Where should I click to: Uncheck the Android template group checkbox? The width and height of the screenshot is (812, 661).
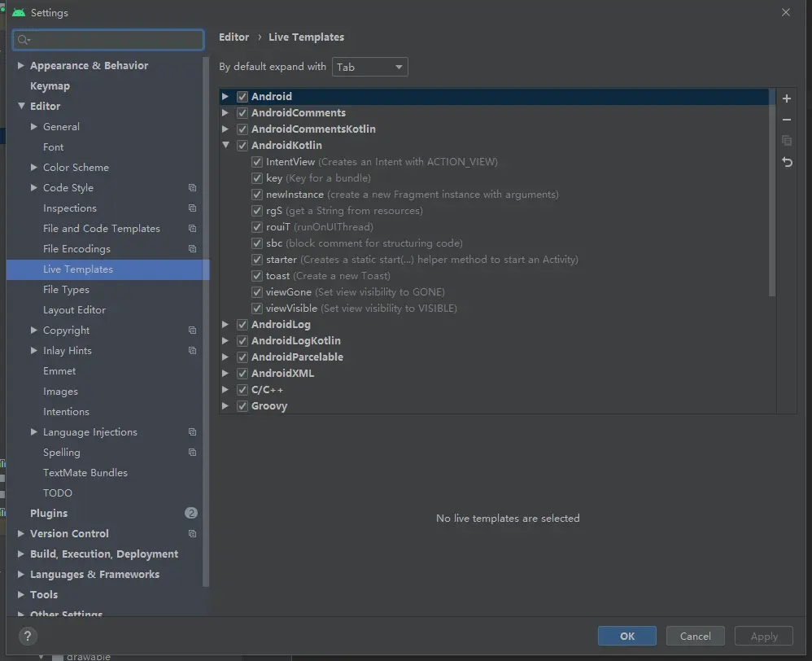pos(242,96)
